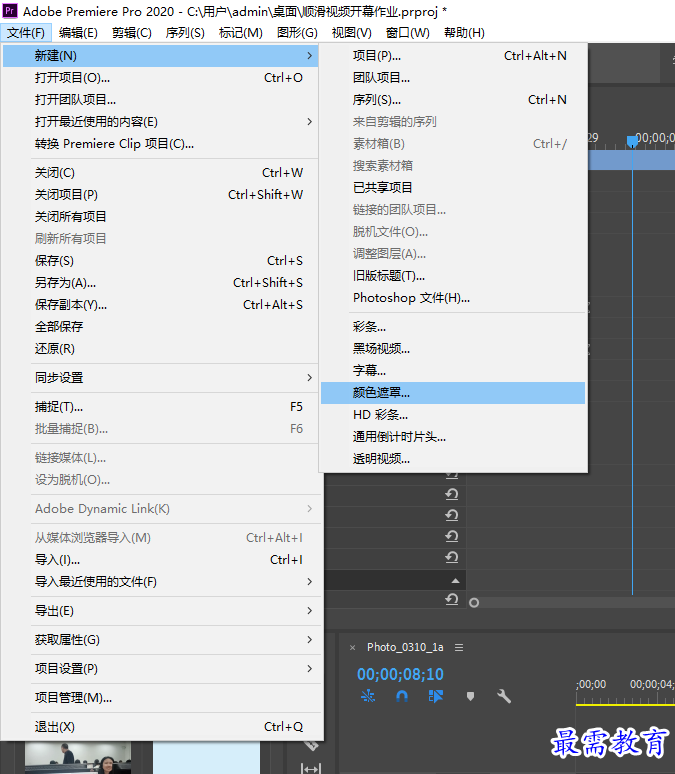
Task: Select 字幕... in New submenu
Action: (453, 370)
